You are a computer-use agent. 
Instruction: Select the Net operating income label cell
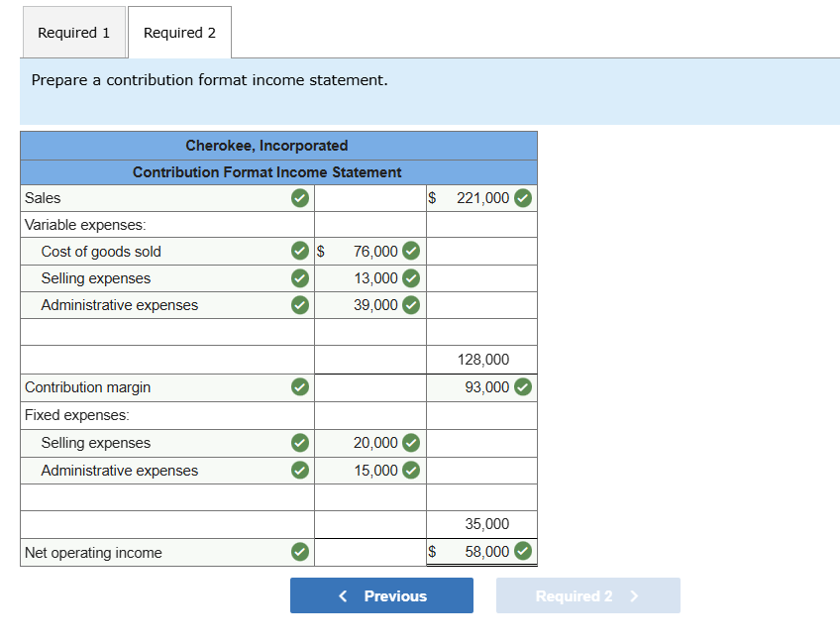point(149,553)
